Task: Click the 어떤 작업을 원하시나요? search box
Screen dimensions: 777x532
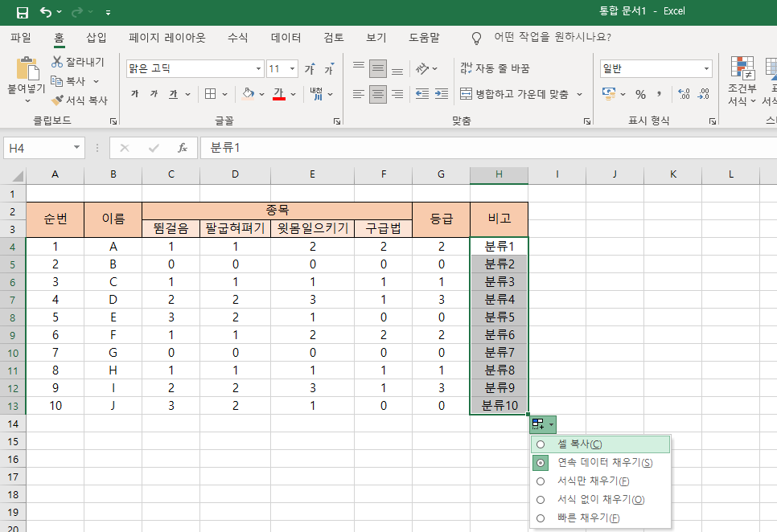Action: (552, 38)
